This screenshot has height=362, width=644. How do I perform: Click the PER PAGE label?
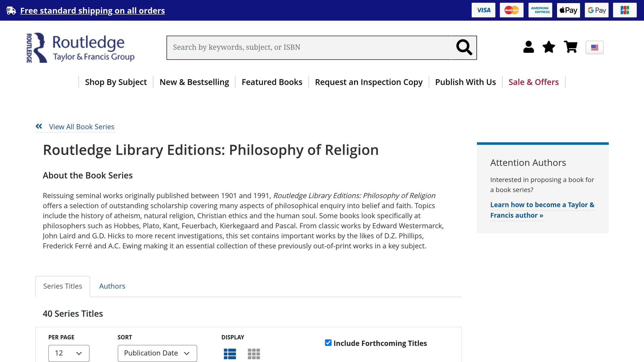(x=61, y=337)
